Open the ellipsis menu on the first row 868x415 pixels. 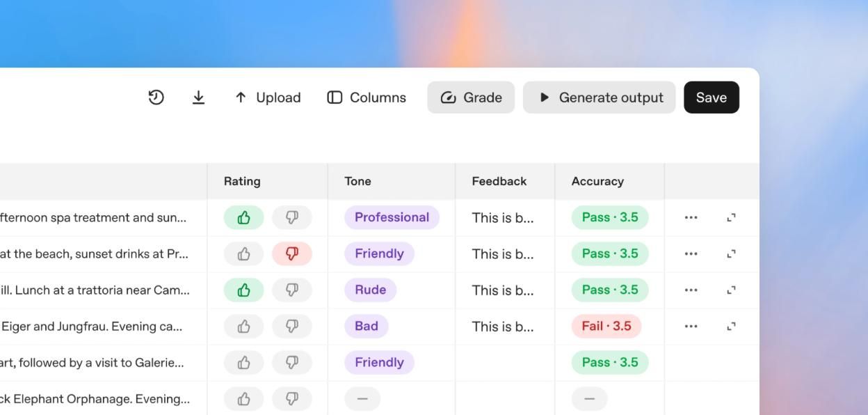tap(691, 217)
